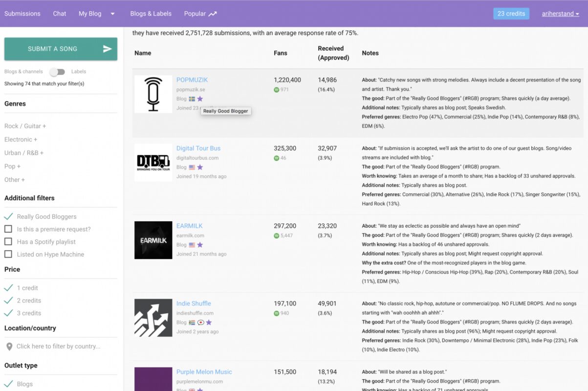Click the Sweden flag icon beside POPMUZIK
Screen dimensions: 588x391
[x=192, y=99]
